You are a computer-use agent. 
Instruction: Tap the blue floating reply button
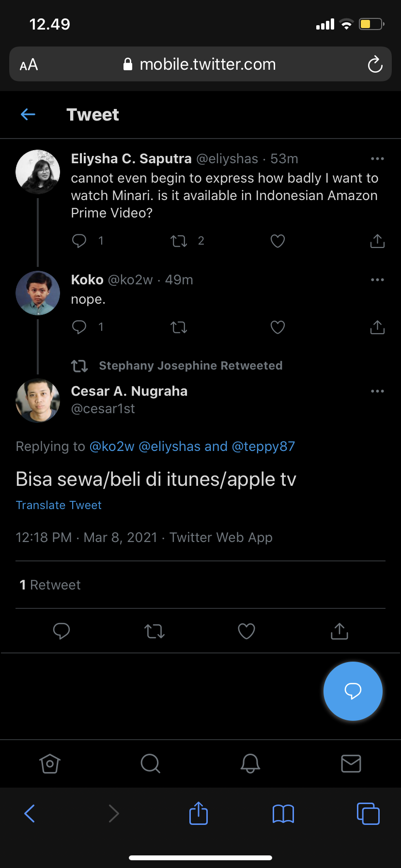pyautogui.click(x=353, y=691)
